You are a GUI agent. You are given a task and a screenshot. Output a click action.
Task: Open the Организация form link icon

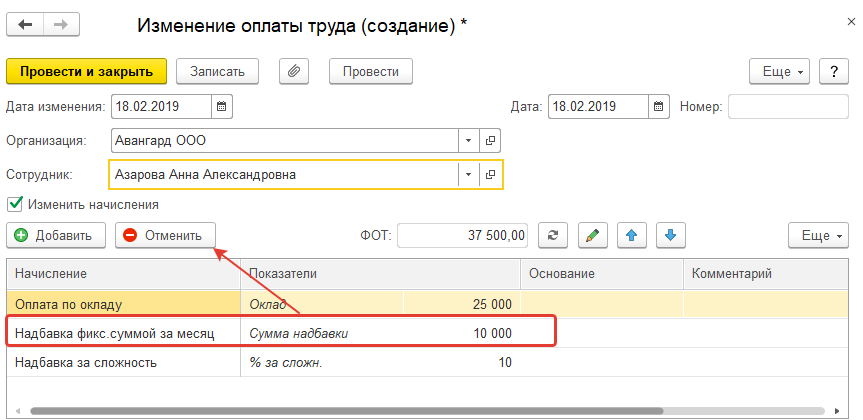[491, 140]
